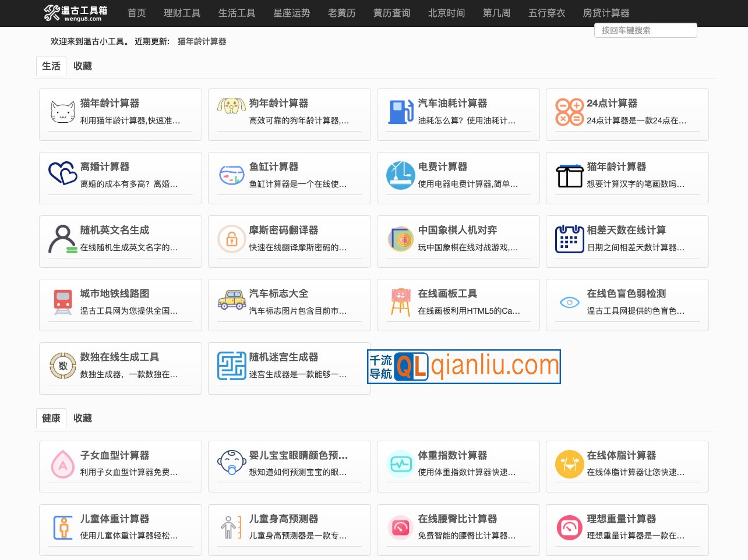Image resolution: width=748 pixels, height=560 pixels.
Task: Open the 老黄历 menu item
Action: click(341, 13)
